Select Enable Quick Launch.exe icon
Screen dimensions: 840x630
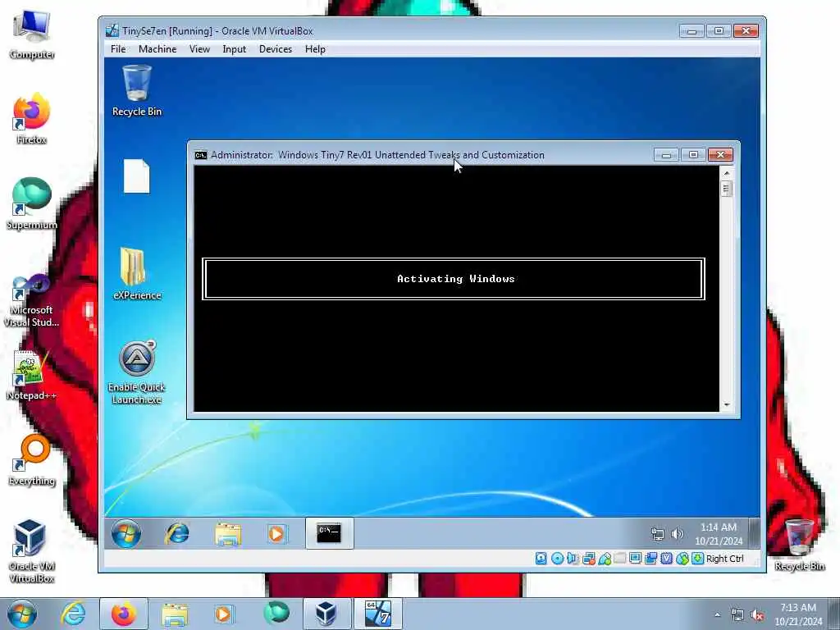pyautogui.click(x=137, y=372)
